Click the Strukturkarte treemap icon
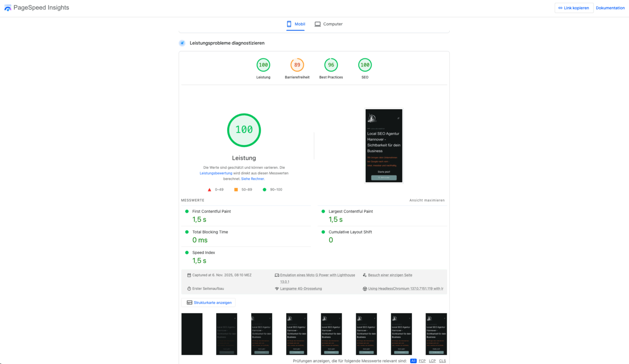The height and width of the screenshot is (364, 629). click(190, 303)
